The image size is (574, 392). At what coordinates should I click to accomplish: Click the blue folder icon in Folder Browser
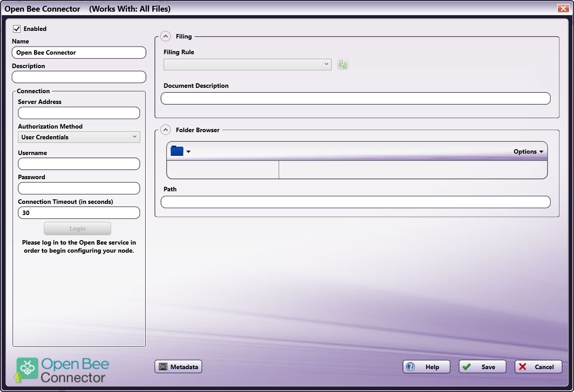point(177,151)
